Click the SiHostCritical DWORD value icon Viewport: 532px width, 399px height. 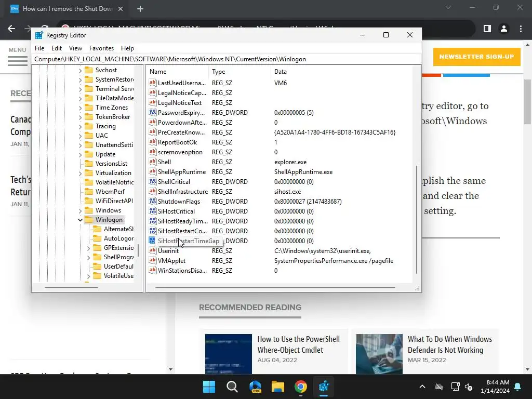(x=153, y=211)
